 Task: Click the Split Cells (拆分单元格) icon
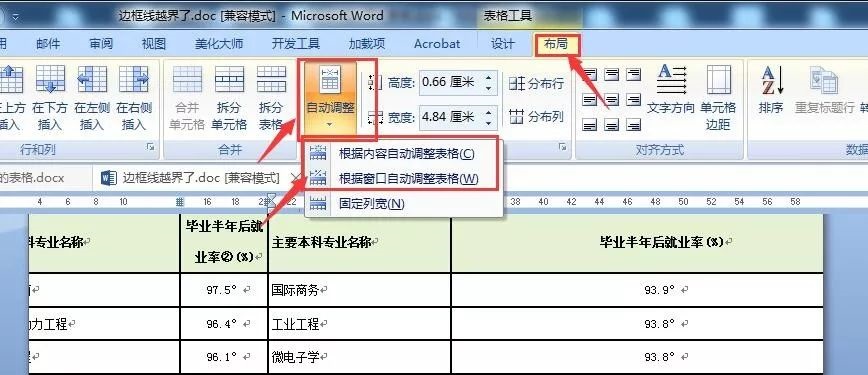(x=229, y=80)
